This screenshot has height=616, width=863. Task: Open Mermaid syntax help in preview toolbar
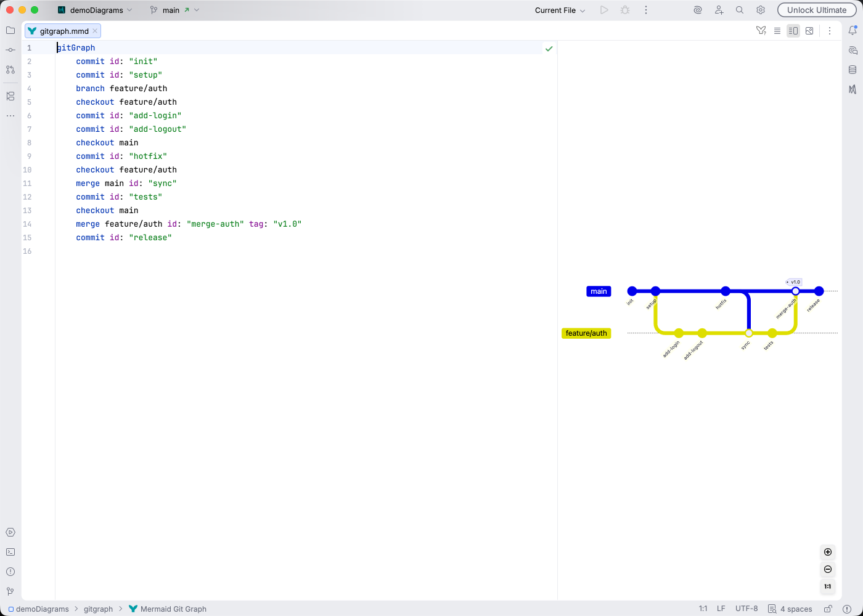pos(761,30)
